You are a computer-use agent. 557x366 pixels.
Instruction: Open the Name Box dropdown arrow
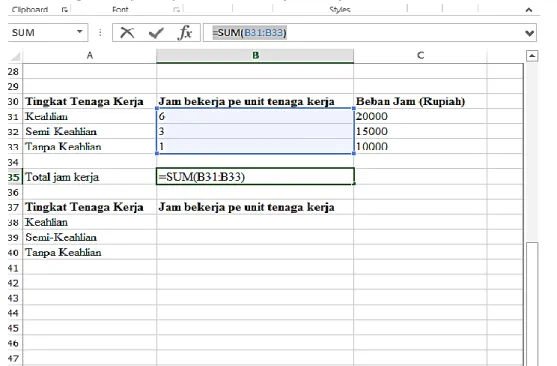pyautogui.click(x=80, y=32)
